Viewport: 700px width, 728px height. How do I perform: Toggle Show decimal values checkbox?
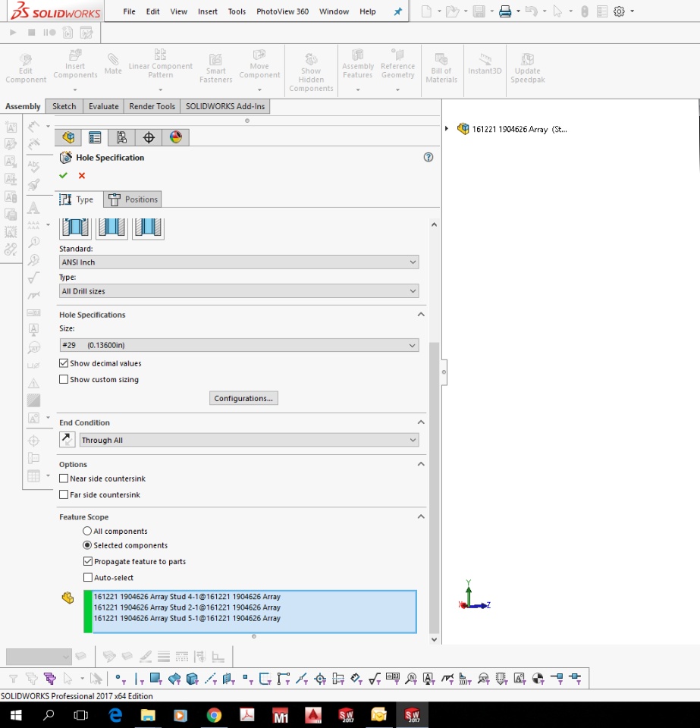(x=64, y=363)
